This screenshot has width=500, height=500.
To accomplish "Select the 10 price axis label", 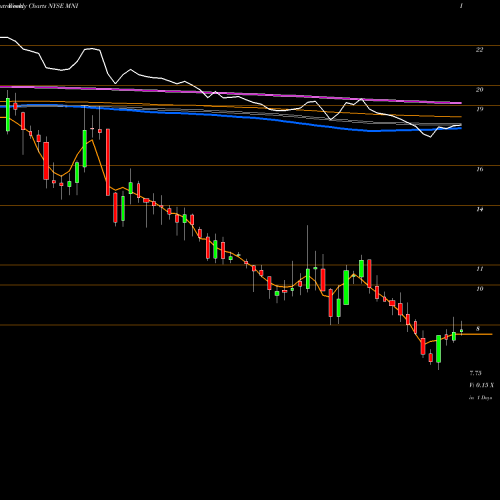I will click(479, 289).
